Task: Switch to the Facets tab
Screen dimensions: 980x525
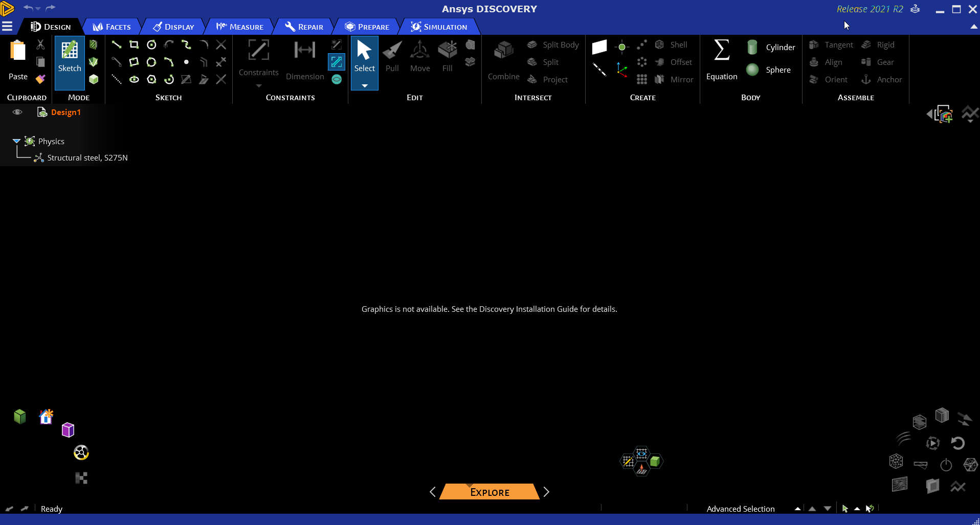Action: tap(112, 27)
